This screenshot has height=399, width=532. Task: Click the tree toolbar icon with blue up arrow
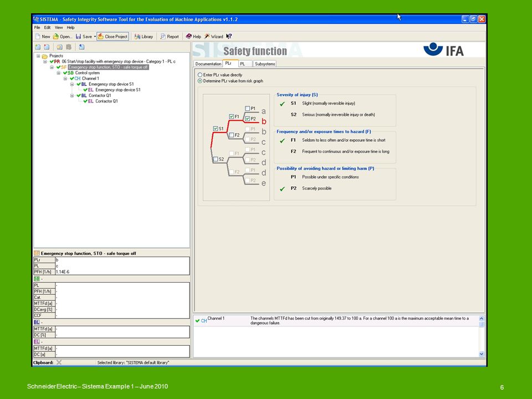[82, 47]
